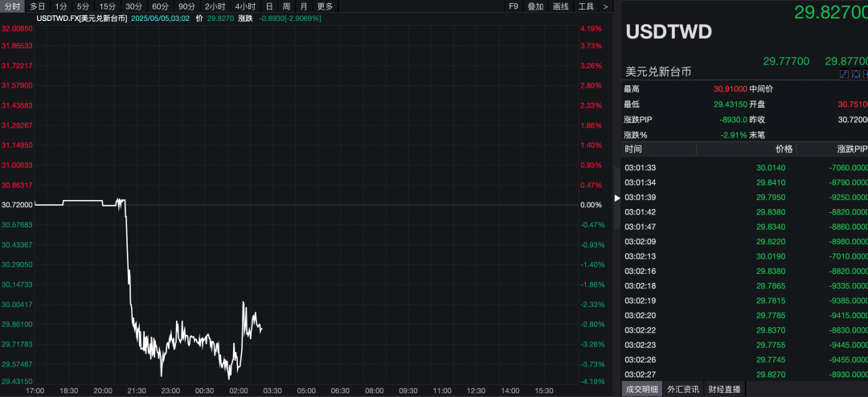
Task: Click the panel collapse arrow left of trades
Action: pyautogui.click(x=617, y=197)
